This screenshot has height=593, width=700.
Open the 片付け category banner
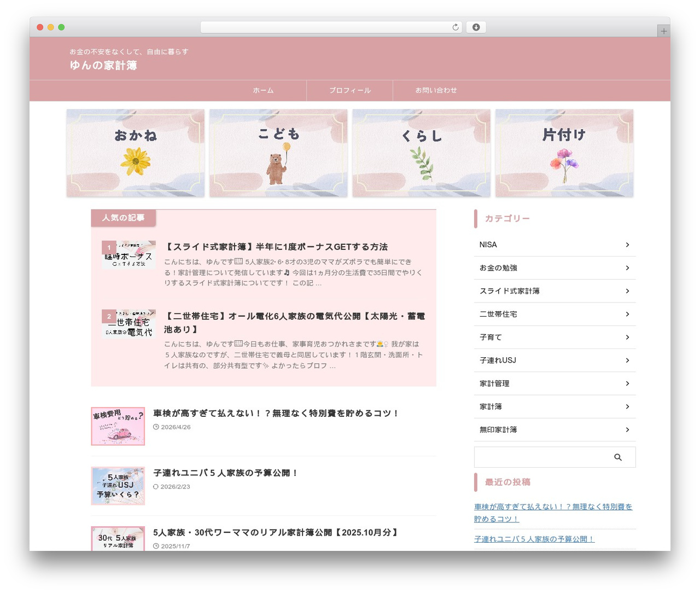[564, 153]
